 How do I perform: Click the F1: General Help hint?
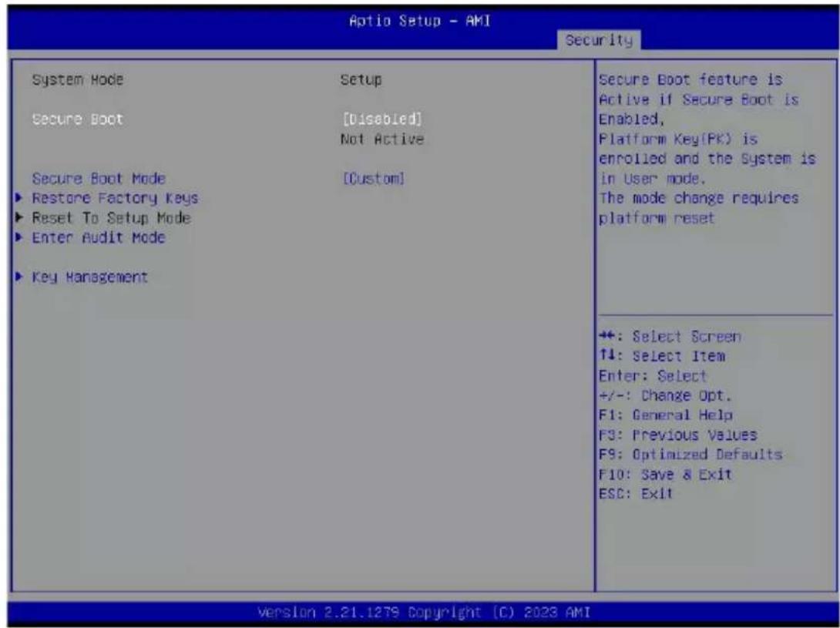coord(666,415)
